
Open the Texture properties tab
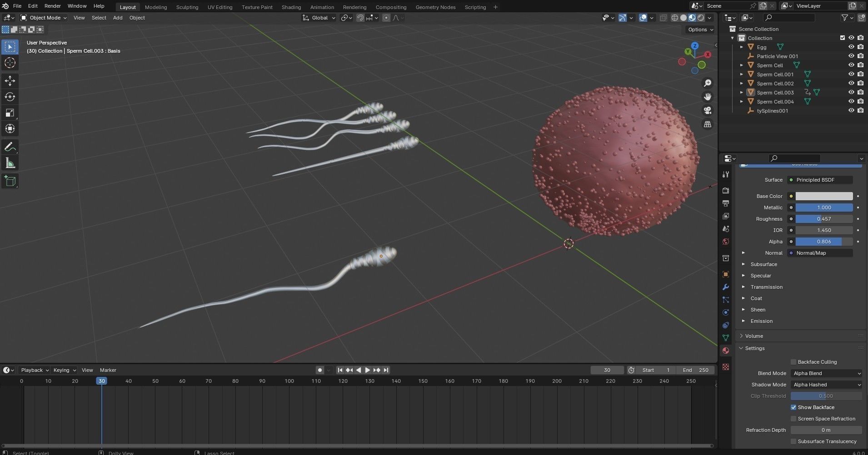(x=726, y=366)
